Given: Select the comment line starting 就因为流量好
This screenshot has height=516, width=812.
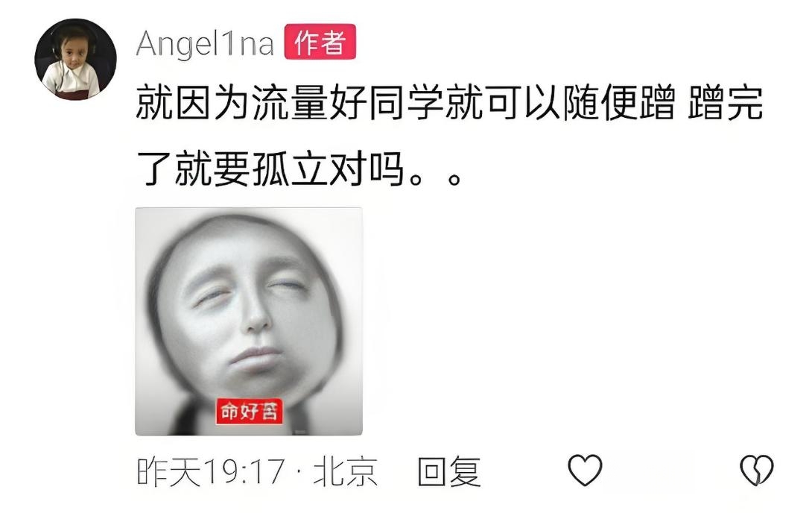Looking at the screenshot, I should (x=449, y=103).
